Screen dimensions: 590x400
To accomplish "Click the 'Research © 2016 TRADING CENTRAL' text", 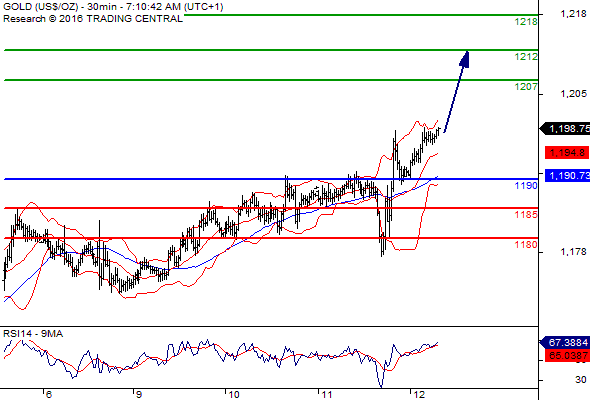I will click(93, 19).
